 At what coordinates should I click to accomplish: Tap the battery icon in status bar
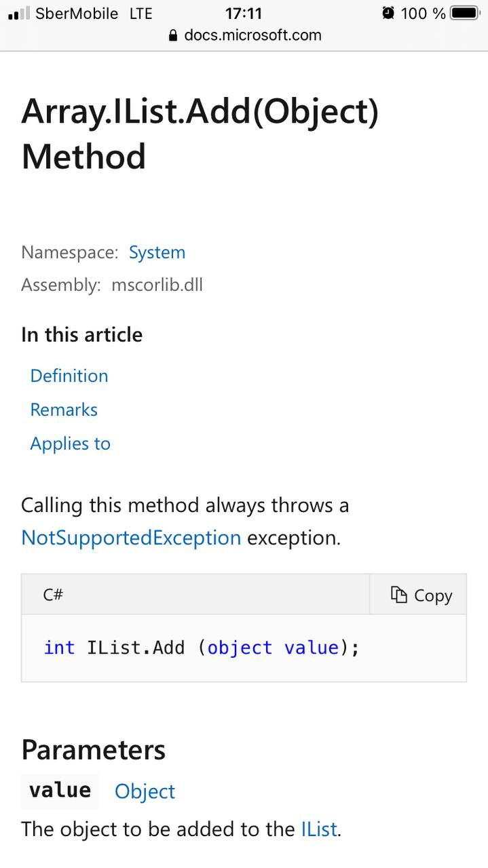pos(465,13)
